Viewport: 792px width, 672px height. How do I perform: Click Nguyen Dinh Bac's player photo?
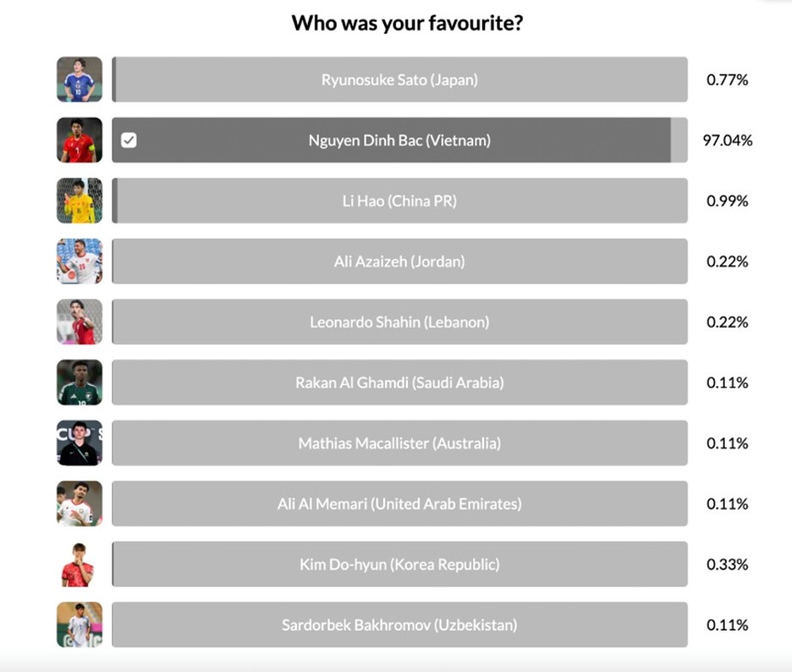tap(80, 140)
